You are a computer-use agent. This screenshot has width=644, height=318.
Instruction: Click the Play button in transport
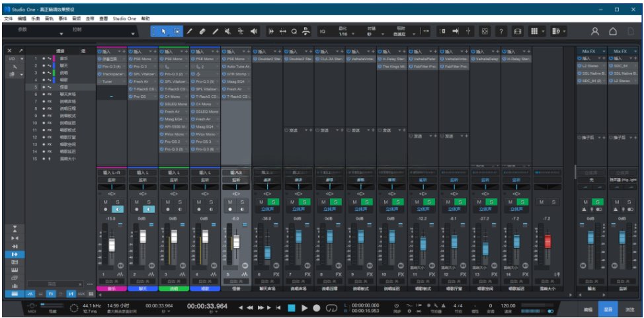[x=304, y=307]
